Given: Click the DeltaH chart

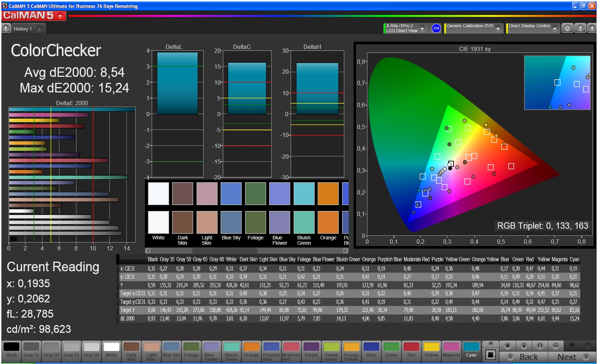Looking at the screenshot, I should pos(317,114).
